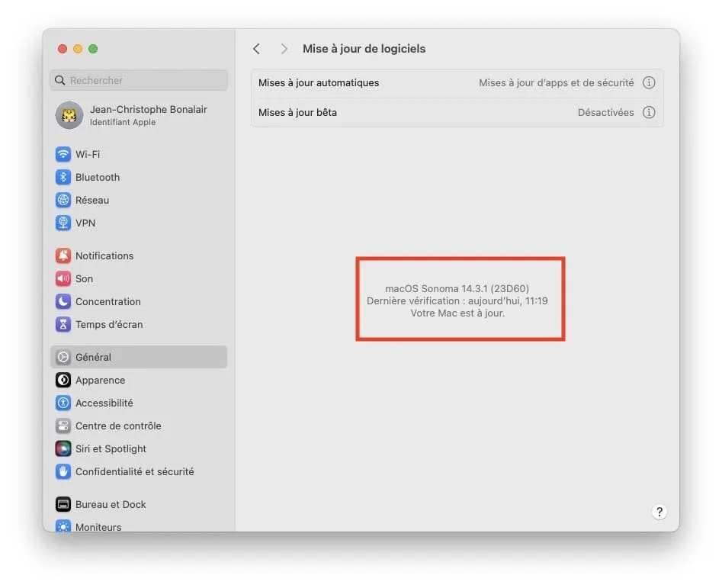The image size is (722, 588).
Task: Click the Mise à jour de logiciels title
Action: coord(364,49)
